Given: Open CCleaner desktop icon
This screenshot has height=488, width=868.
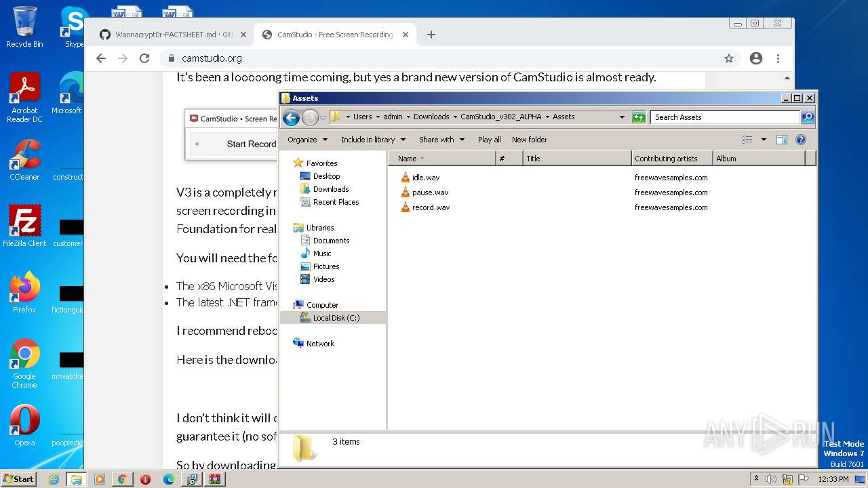Looking at the screenshot, I should (x=24, y=160).
